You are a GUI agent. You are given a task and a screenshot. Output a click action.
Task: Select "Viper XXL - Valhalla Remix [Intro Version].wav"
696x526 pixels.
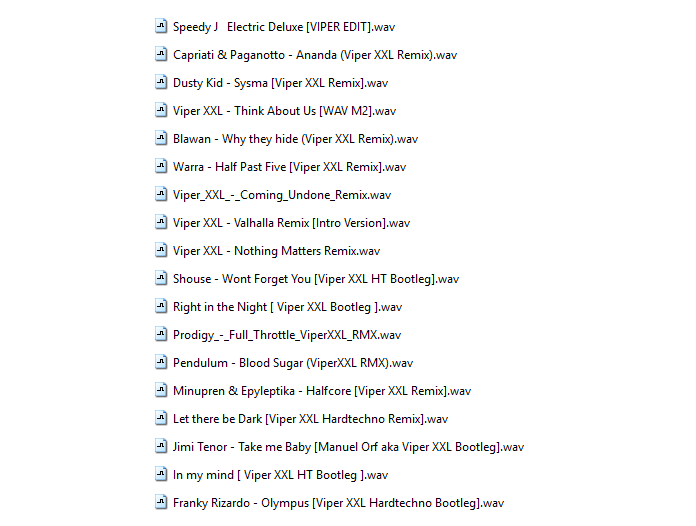(x=292, y=223)
